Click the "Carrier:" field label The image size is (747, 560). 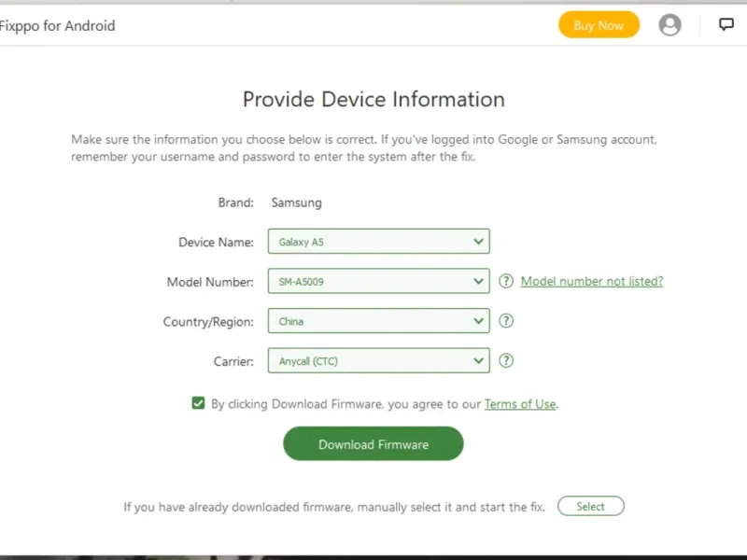(233, 361)
